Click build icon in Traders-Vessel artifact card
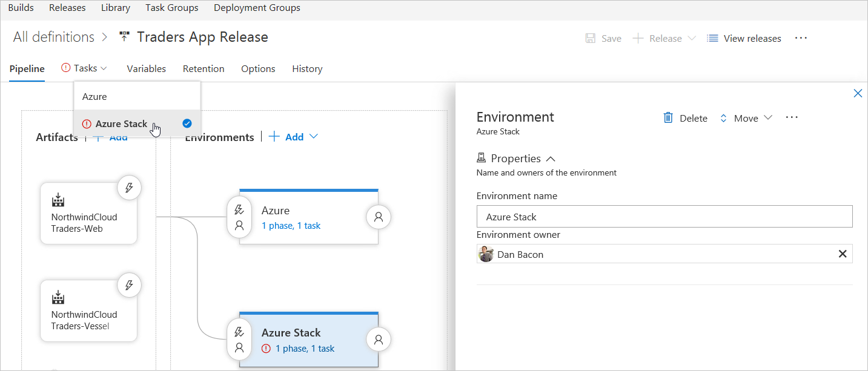Viewport: 868px width, 371px height. (58, 298)
